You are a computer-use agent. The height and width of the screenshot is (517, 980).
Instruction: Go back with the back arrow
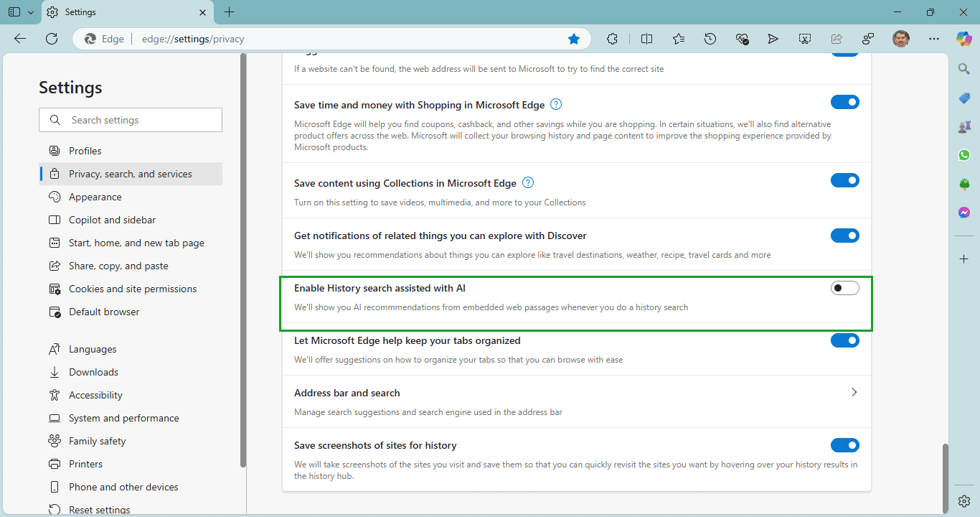pos(20,39)
